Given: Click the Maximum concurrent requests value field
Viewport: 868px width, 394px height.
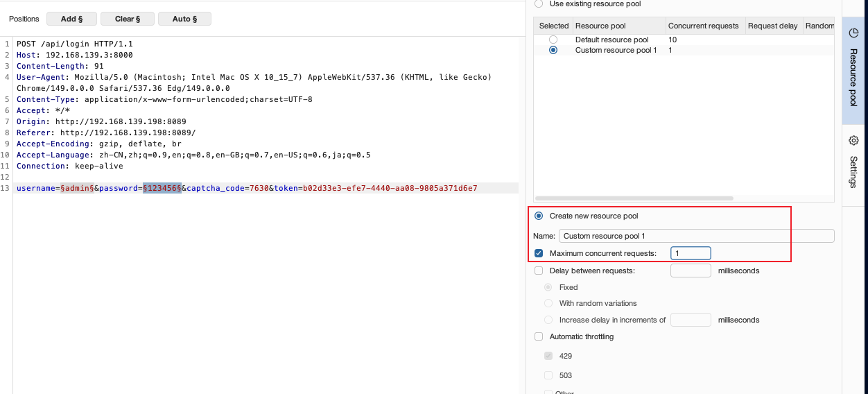Looking at the screenshot, I should 691,253.
